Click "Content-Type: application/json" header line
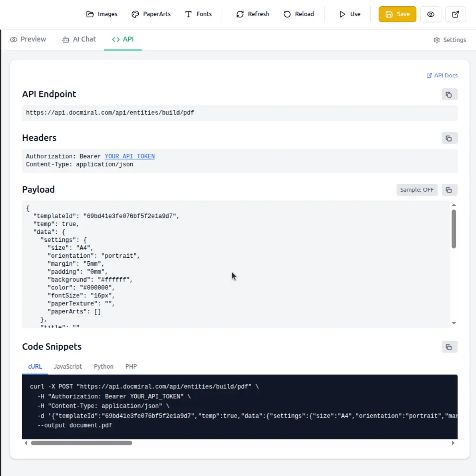The height and width of the screenshot is (476, 476). tap(79, 164)
